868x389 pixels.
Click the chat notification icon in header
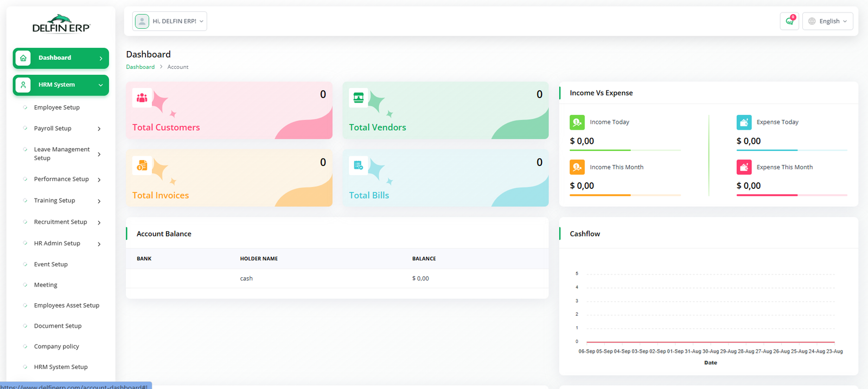(x=789, y=21)
